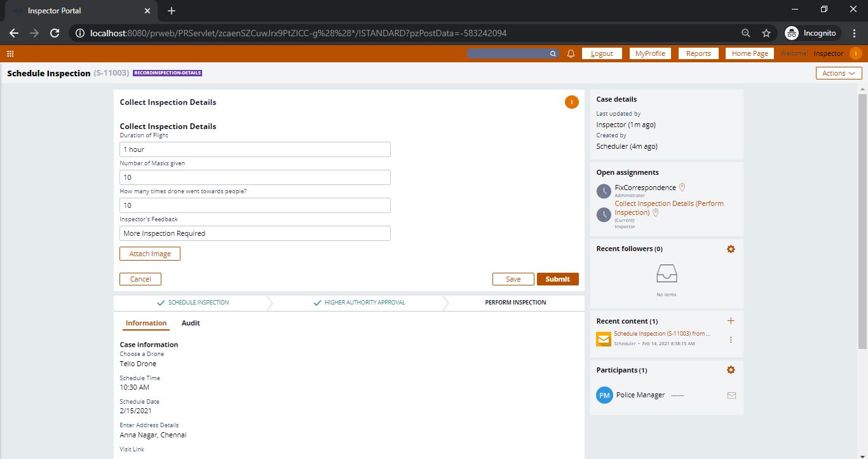Image resolution: width=868 pixels, height=459 pixels.
Task: Click the RECORDINSPECTION-DETAILS status badge
Action: pyautogui.click(x=167, y=73)
